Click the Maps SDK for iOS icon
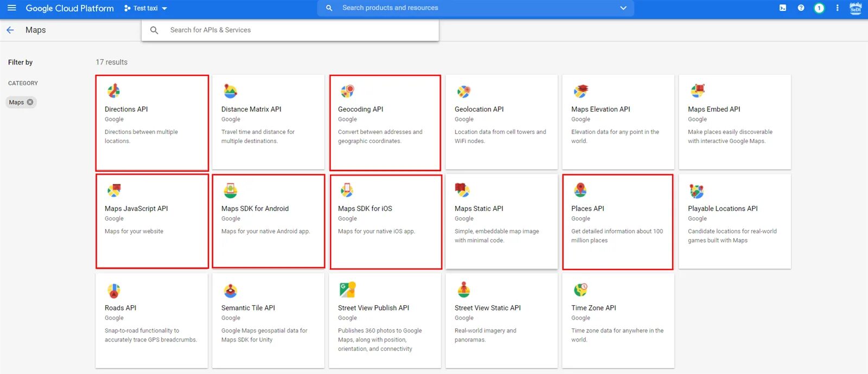 point(347,190)
